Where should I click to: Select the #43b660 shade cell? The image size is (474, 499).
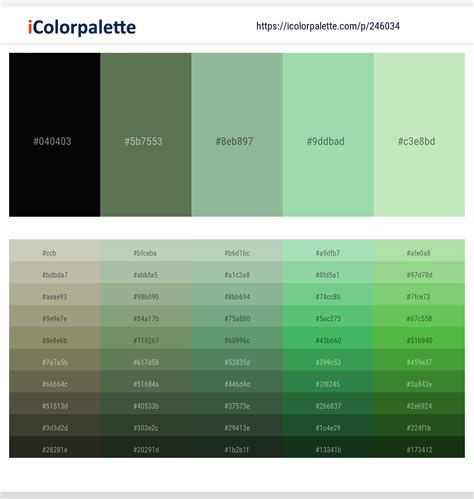point(328,338)
